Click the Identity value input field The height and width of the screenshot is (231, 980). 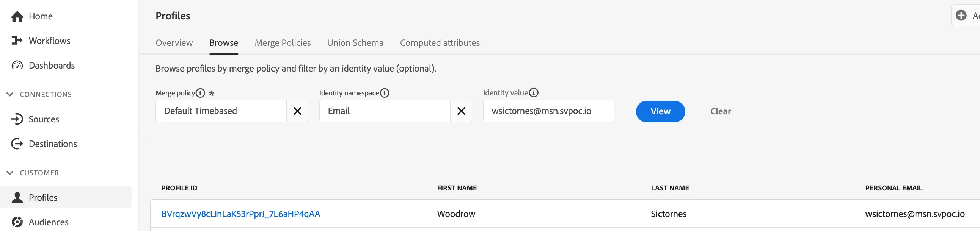[548, 111]
